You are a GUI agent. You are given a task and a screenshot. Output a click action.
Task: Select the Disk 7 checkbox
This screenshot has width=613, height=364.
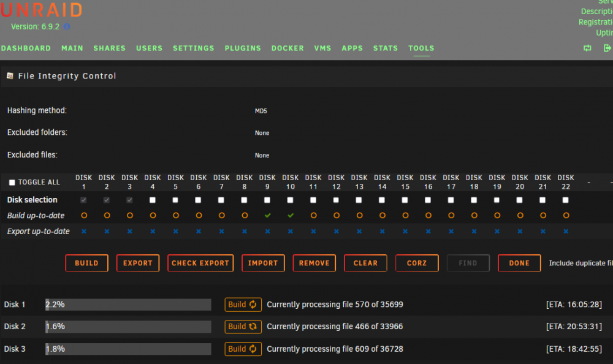tap(221, 200)
